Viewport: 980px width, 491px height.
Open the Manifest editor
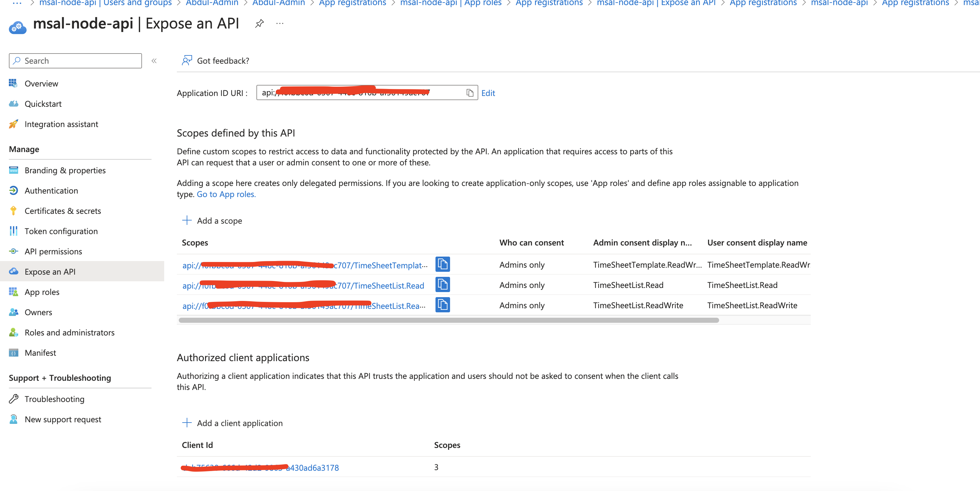[x=40, y=353]
